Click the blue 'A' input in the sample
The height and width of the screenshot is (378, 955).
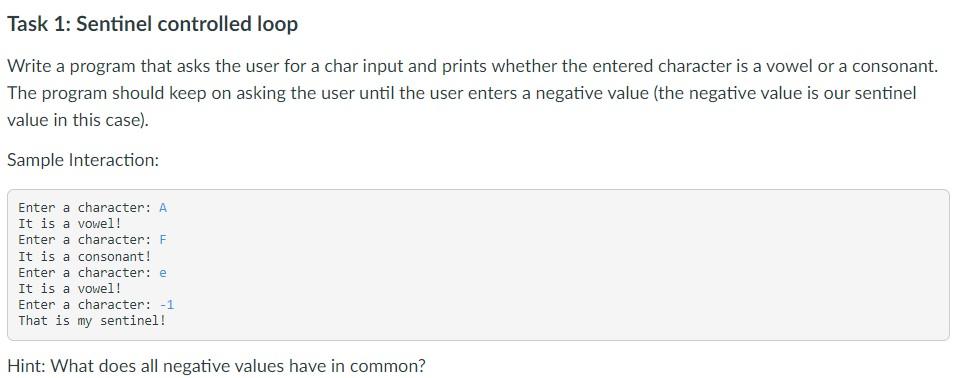click(x=163, y=208)
